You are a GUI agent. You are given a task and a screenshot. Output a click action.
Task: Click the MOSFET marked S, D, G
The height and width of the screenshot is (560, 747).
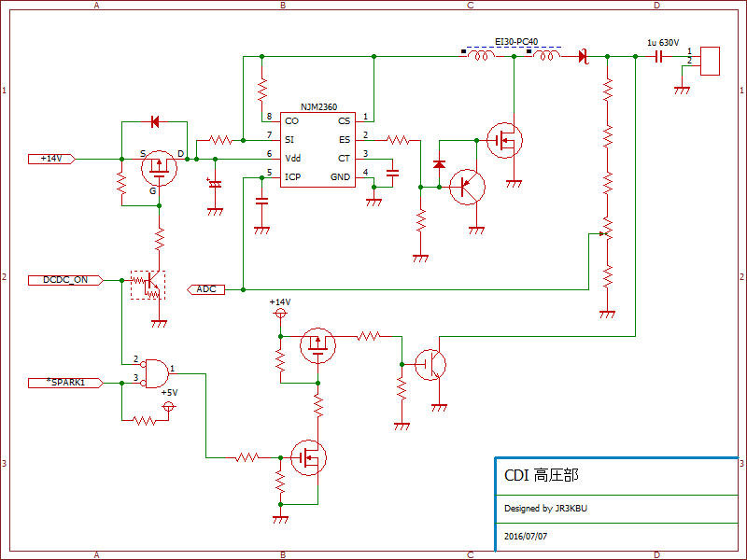coord(159,168)
